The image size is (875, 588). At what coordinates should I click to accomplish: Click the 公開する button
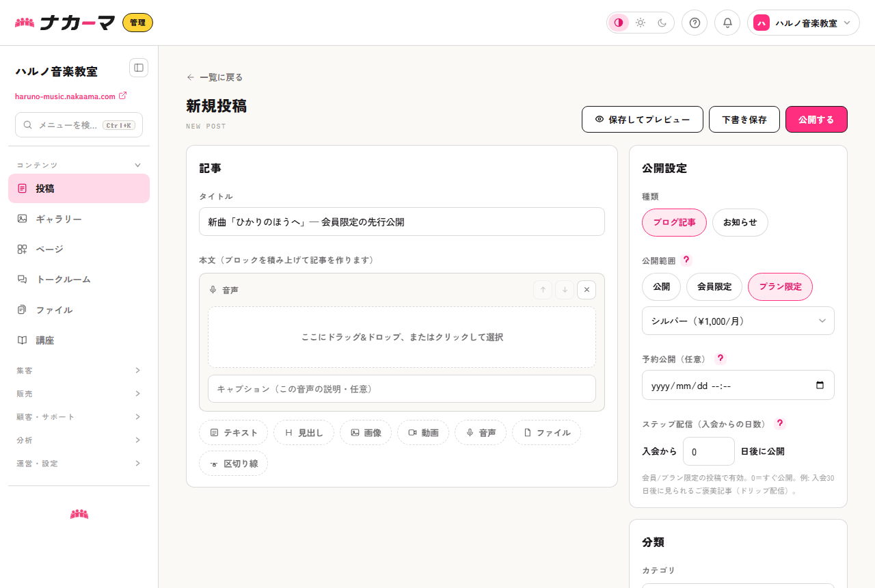[x=816, y=119]
